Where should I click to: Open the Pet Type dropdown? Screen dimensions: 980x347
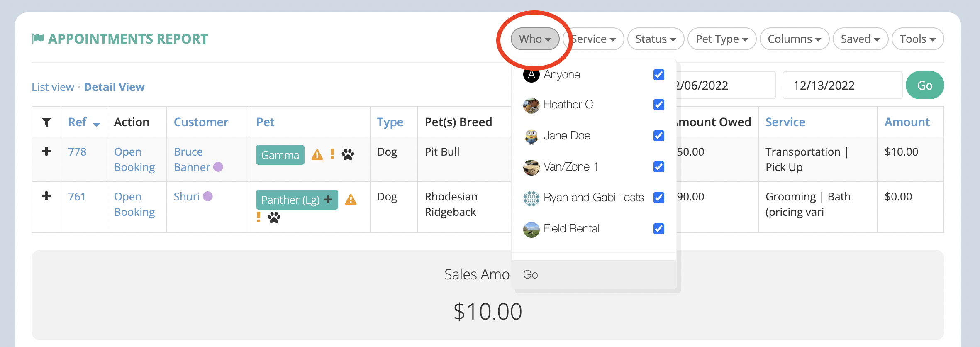tap(722, 39)
